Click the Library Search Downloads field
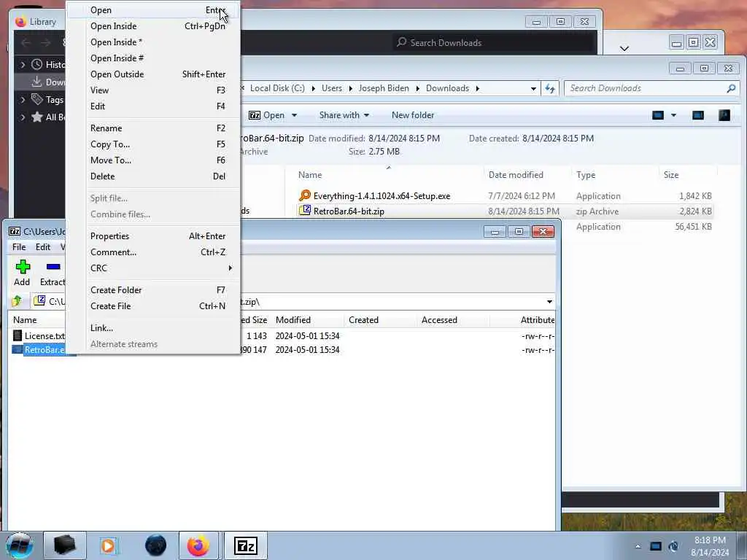Viewport: 747px width, 560px height. pyautogui.click(x=494, y=42)
